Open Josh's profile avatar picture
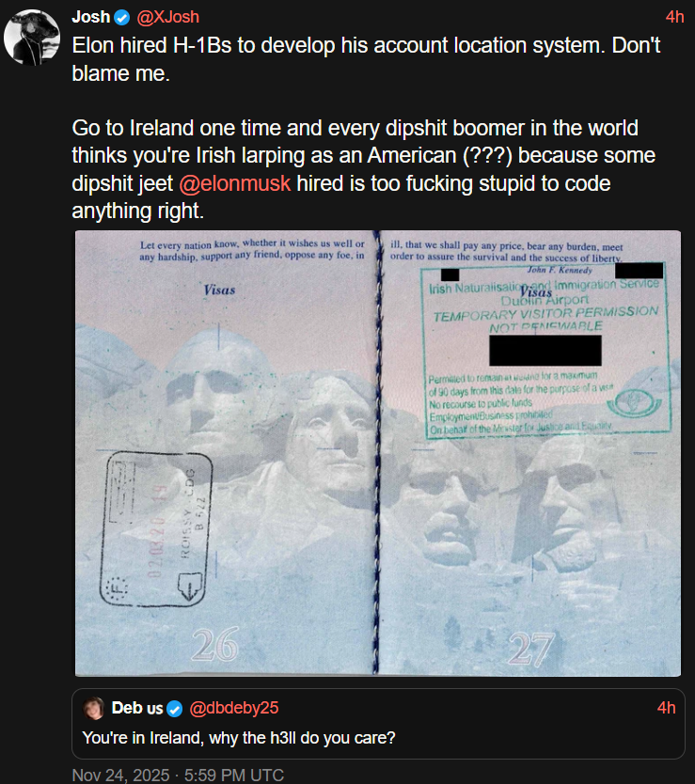Viewport: 695px width, 784px height. (32, 38)
